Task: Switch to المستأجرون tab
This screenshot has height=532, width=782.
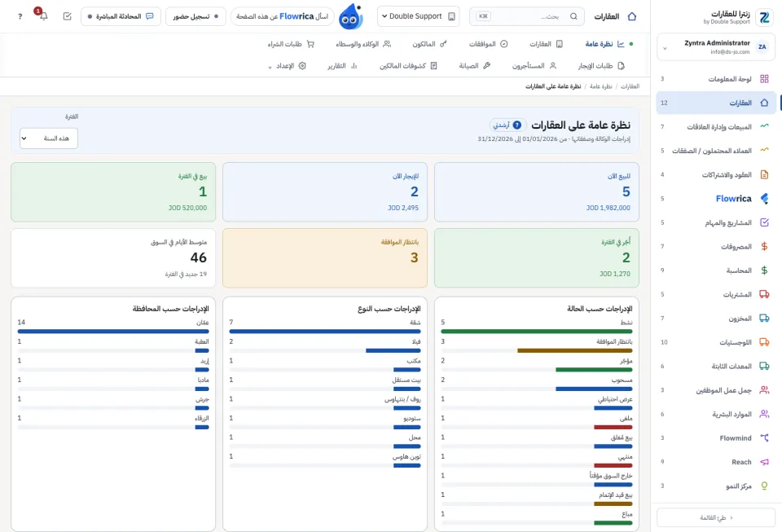Action: (534, 66)
